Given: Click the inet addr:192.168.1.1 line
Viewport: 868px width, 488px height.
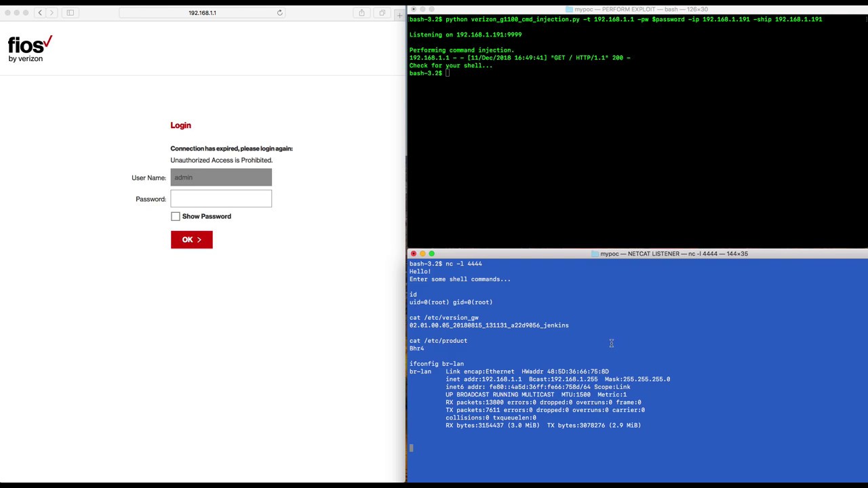Looking at the screenshot, I should (x=557, y=380).
